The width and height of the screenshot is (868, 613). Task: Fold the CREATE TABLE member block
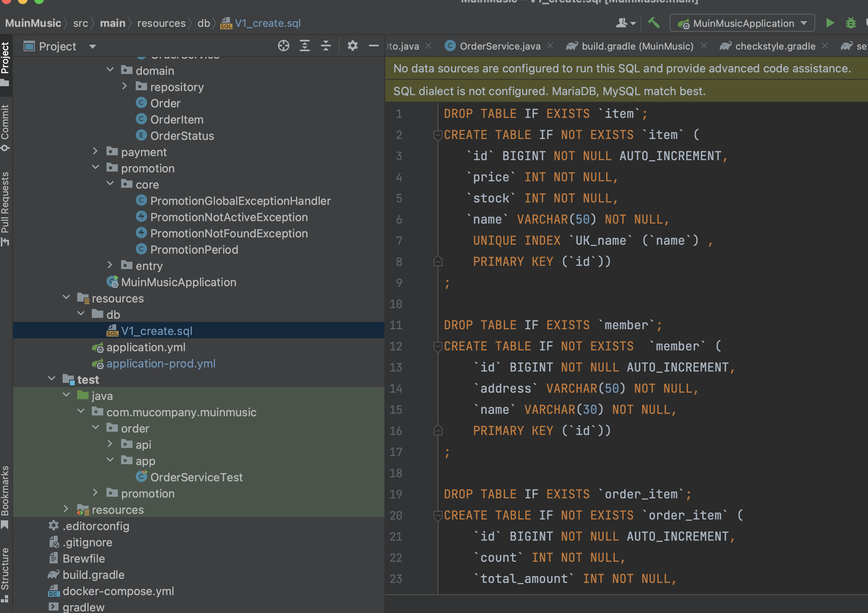pos(438,346)
